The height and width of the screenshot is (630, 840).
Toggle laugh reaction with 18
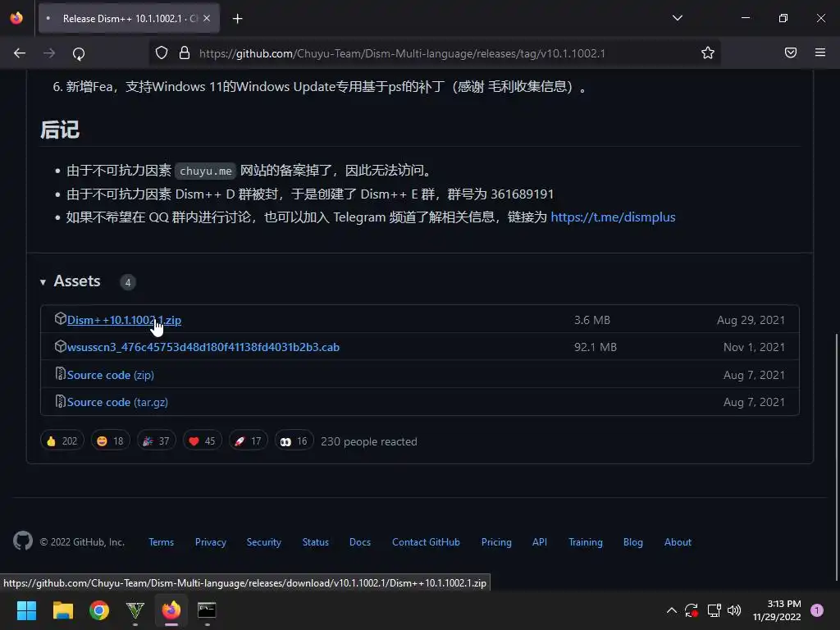tap(111, 441)
